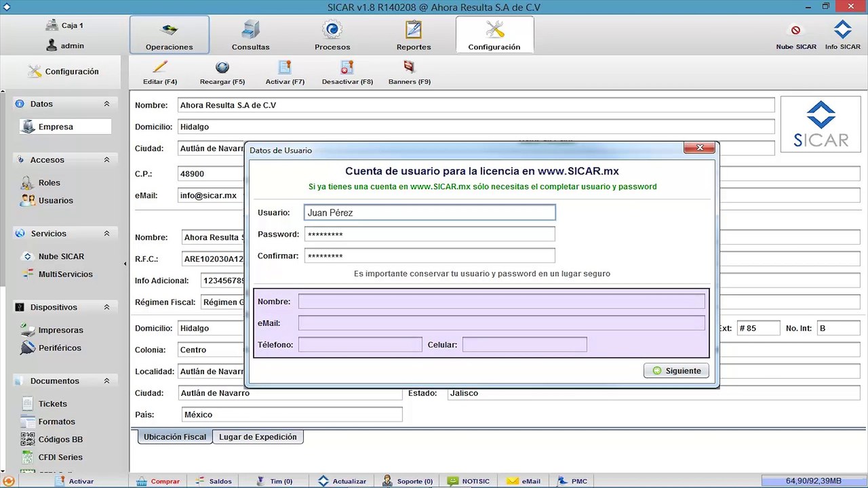Open Roles in the sidebar
The height and width of the screenshot is (488, 868).
[41, 183]
